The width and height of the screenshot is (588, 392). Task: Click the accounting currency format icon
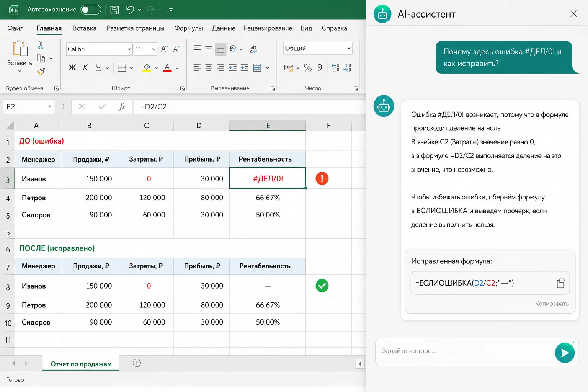289,68
